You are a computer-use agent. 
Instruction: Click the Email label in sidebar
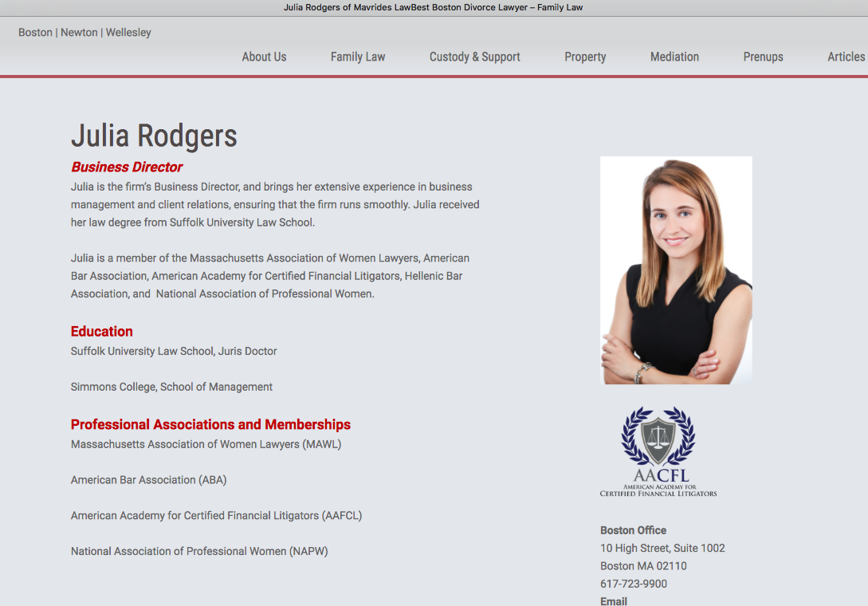[614, 601]
